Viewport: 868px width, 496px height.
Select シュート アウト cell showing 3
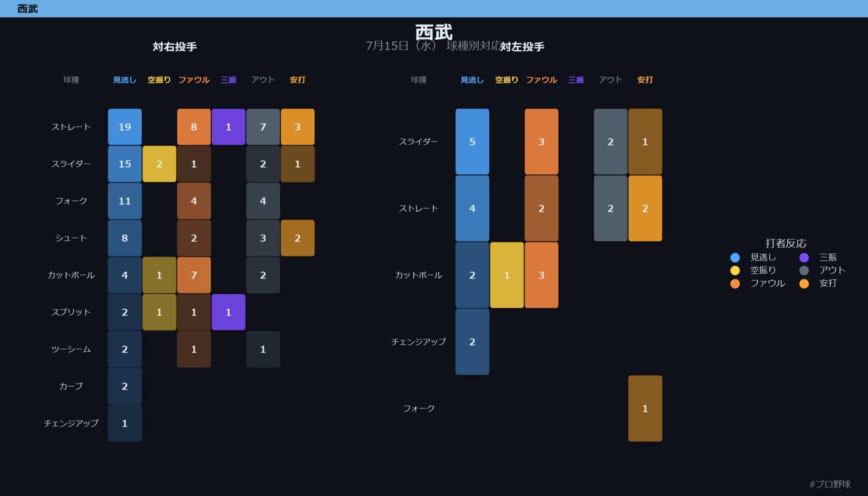click(x=263, y=238)
